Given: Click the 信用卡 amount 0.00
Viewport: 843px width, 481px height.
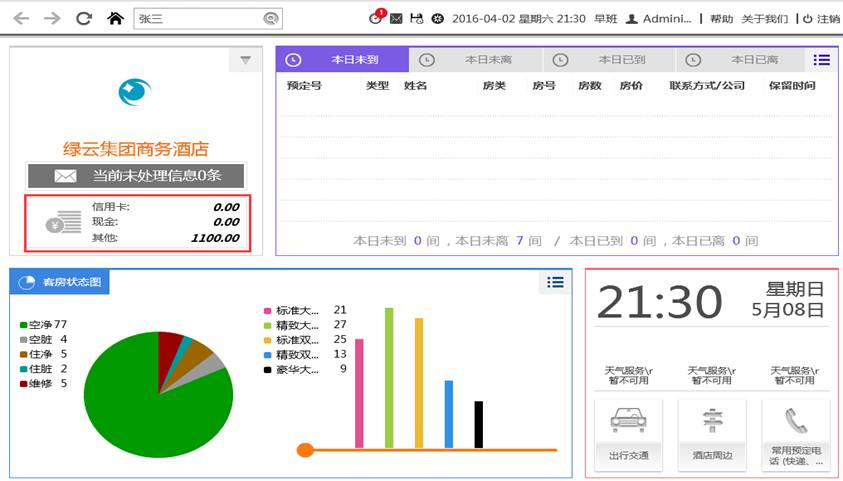Looking at the screenshot, I should 226,207.
